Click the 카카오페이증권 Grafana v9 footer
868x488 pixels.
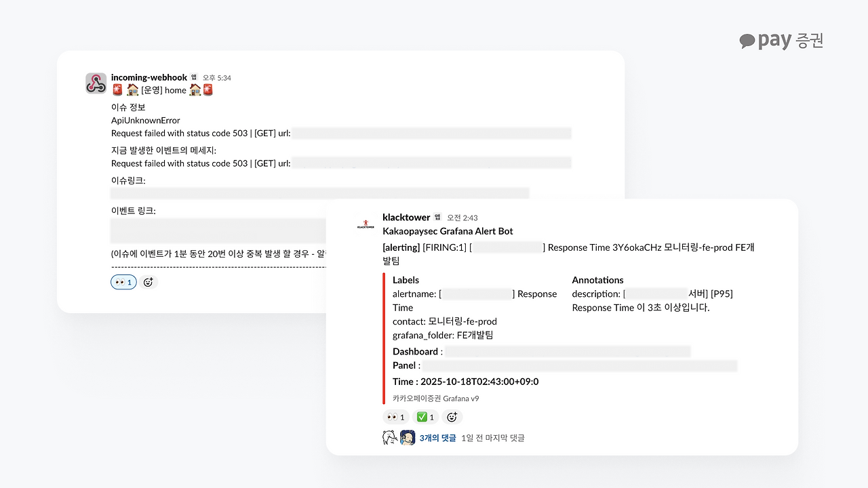[435, 399]
